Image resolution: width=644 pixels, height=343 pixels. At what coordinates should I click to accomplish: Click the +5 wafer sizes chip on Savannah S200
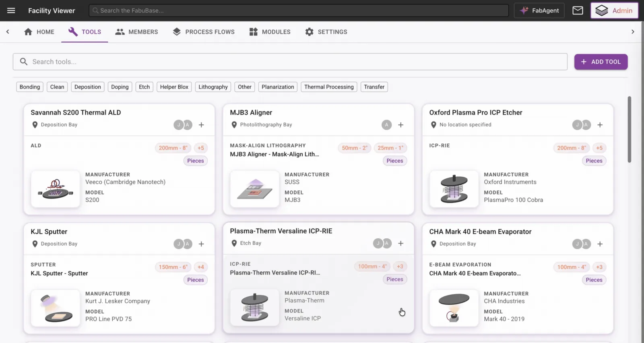201,148
